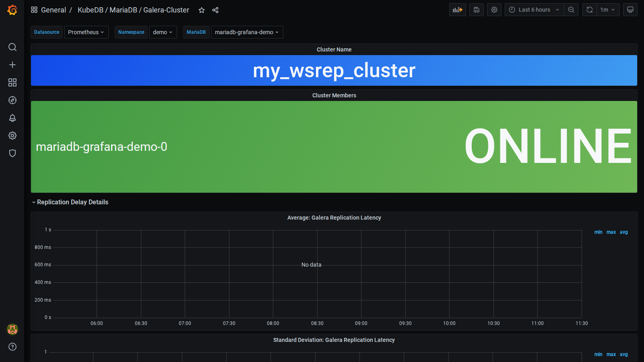Open the Help question mark icon
Viewport: 644px width, 362px height.
pyautogui.click(x=12, y=347)
